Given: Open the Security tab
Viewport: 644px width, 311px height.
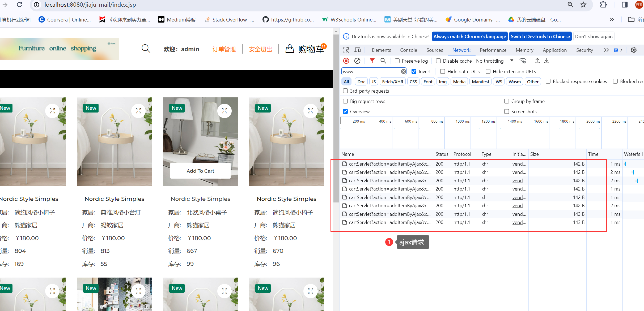Looking at the screenshot, I should coord(584,50).
